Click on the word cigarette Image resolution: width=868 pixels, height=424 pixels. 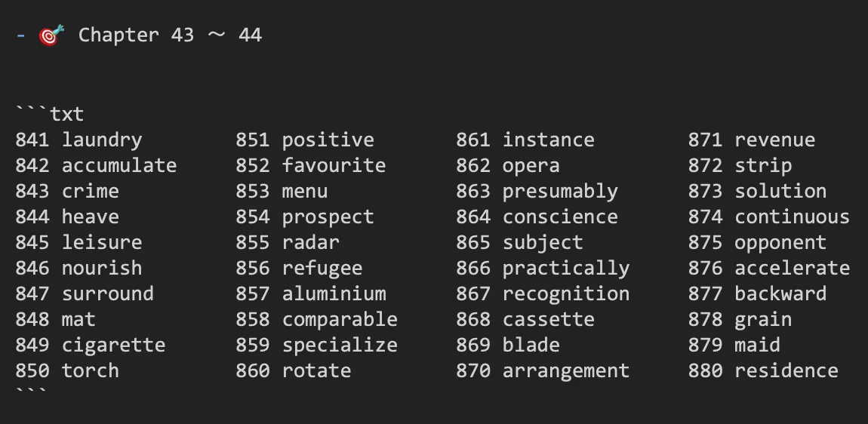[113, 345]
